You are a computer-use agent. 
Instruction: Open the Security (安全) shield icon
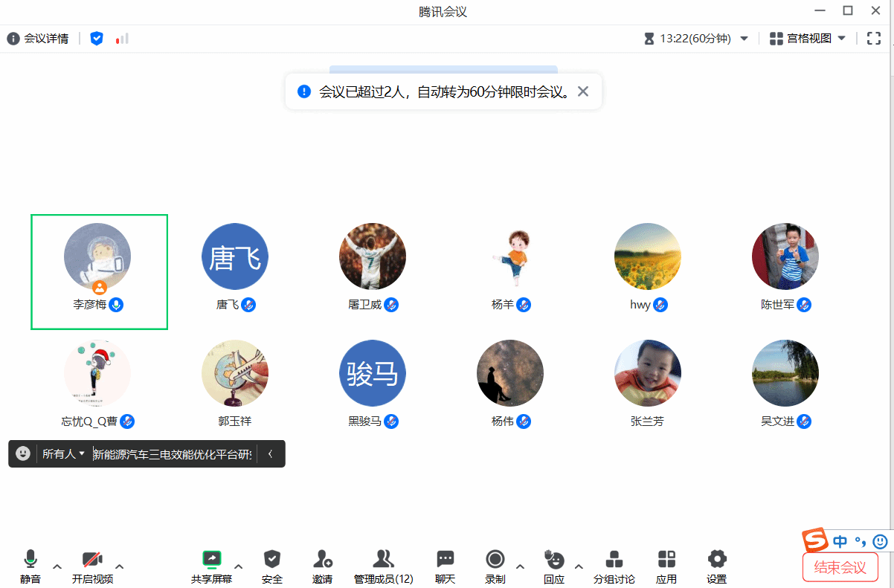[x=272, y=560]
